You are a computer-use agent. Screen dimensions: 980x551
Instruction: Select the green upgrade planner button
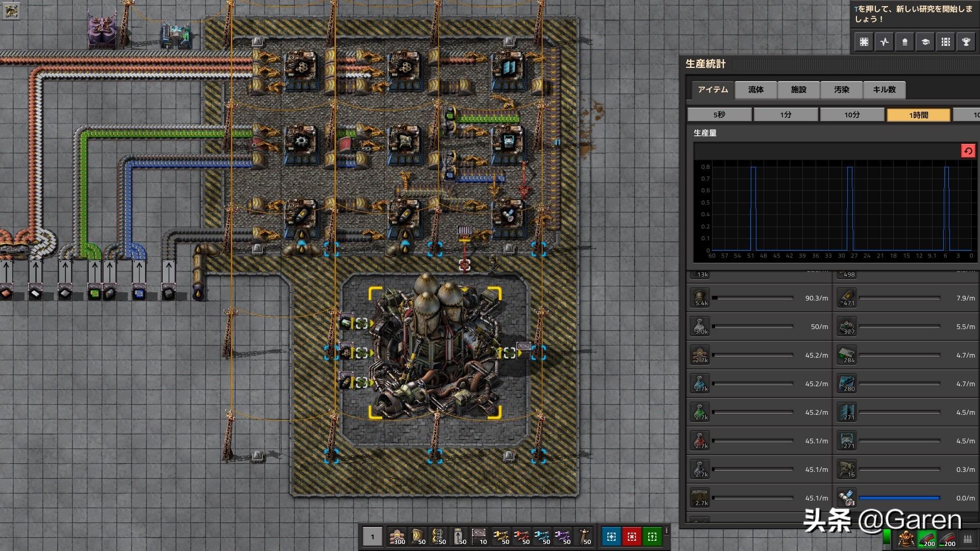652,536
